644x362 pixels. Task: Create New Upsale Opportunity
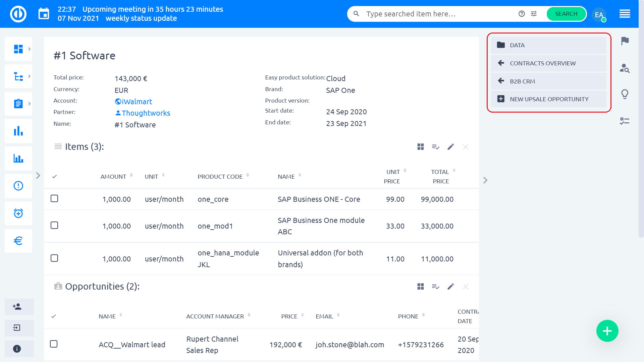click(548, 99)
